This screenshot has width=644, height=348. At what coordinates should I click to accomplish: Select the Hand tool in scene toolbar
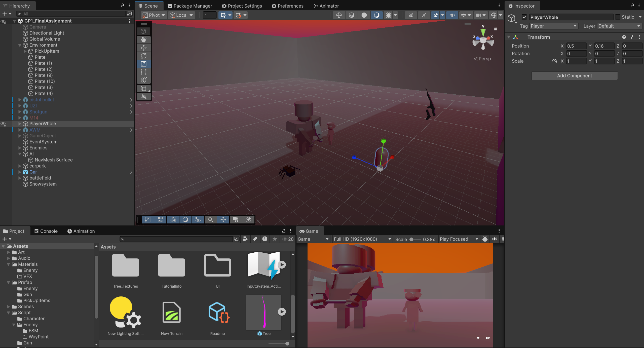click(144, 40)
